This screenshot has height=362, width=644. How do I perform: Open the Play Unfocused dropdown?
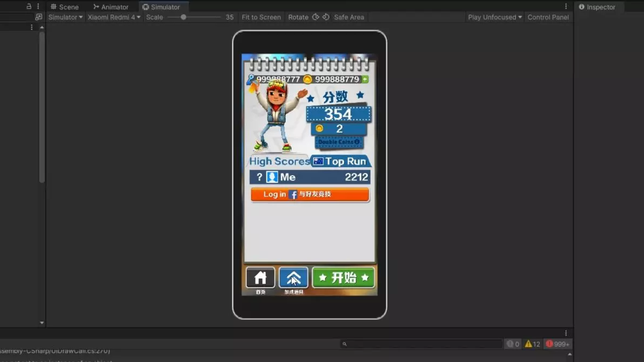tap(495, 17)
